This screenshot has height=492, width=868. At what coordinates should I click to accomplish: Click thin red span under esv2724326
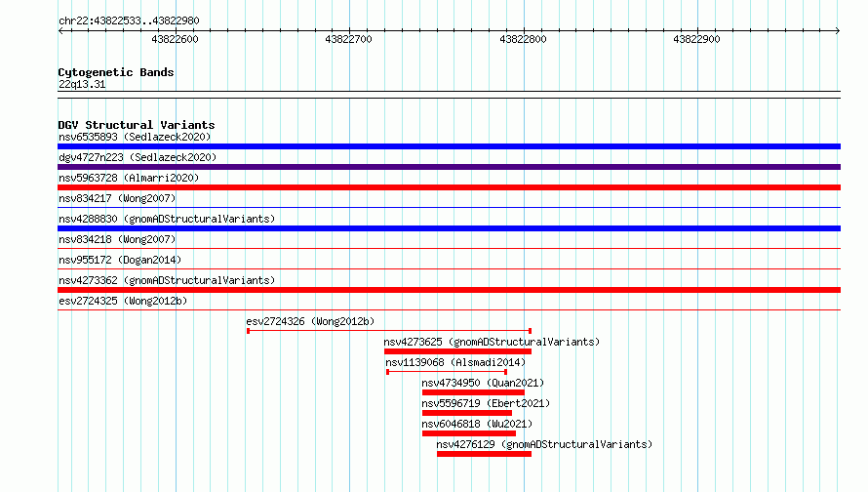coord(389,331)
